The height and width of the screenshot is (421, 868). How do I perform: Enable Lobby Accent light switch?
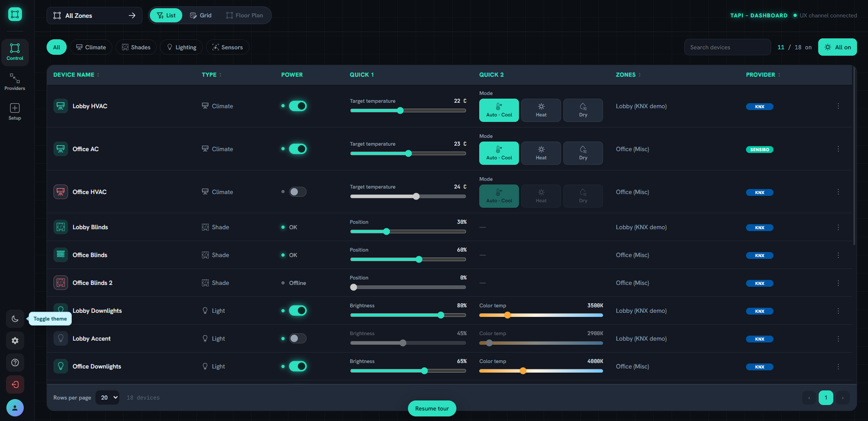(298, 338)
